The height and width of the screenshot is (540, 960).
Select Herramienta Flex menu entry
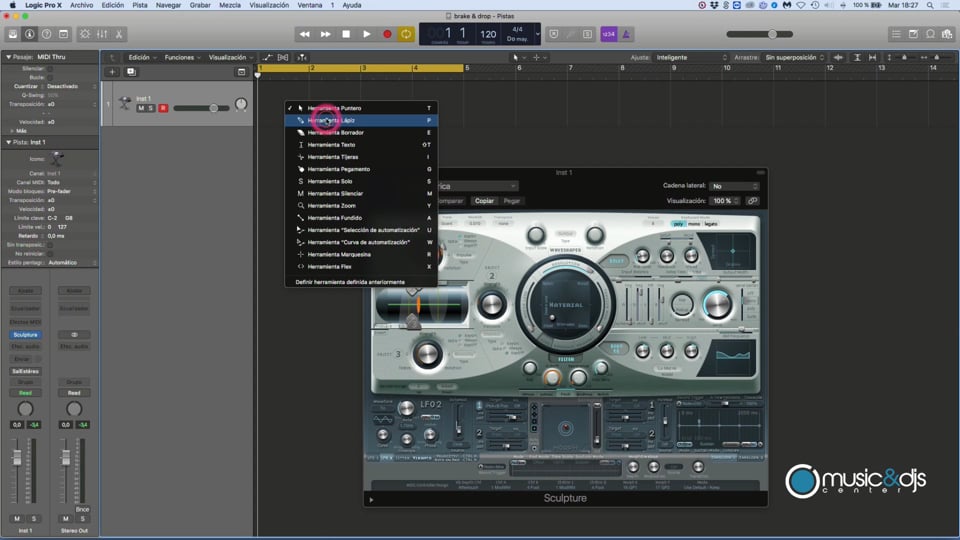pyautogui.click(x=361, y=267)
